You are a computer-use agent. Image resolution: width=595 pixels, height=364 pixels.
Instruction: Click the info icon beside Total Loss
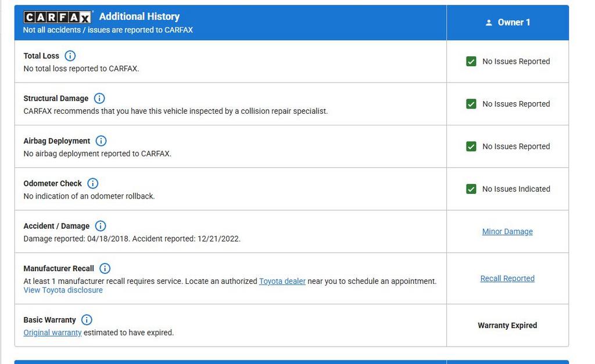click(70, 56)
